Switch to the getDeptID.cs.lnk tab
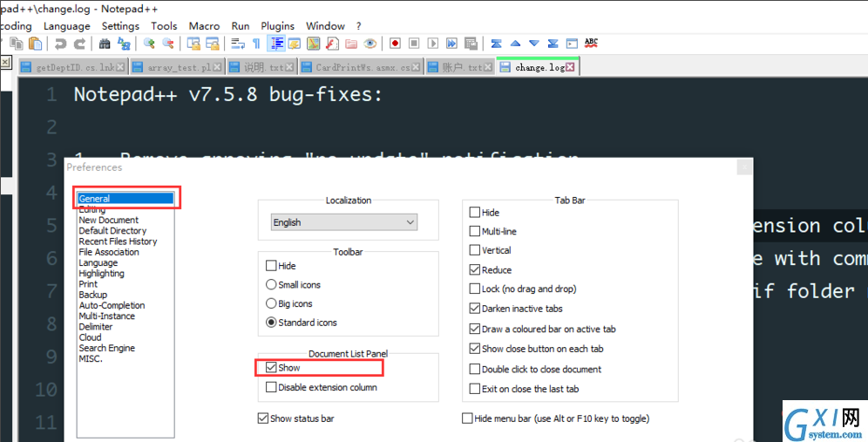 pos(75,68)
